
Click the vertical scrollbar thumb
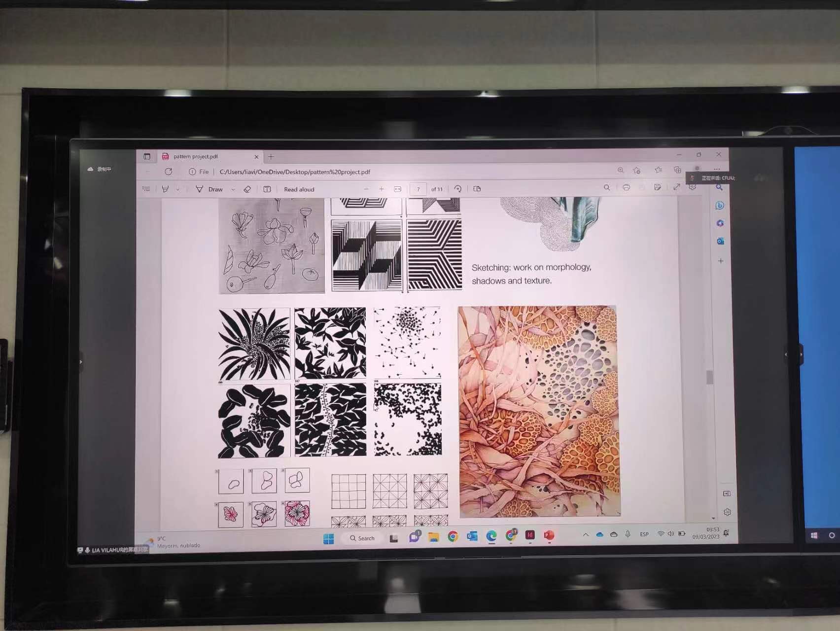point(709,377)
